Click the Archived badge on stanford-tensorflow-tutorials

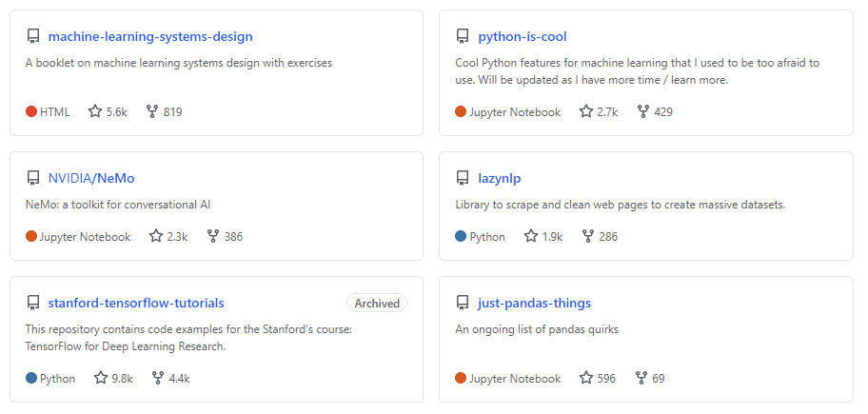pos(377,304)
